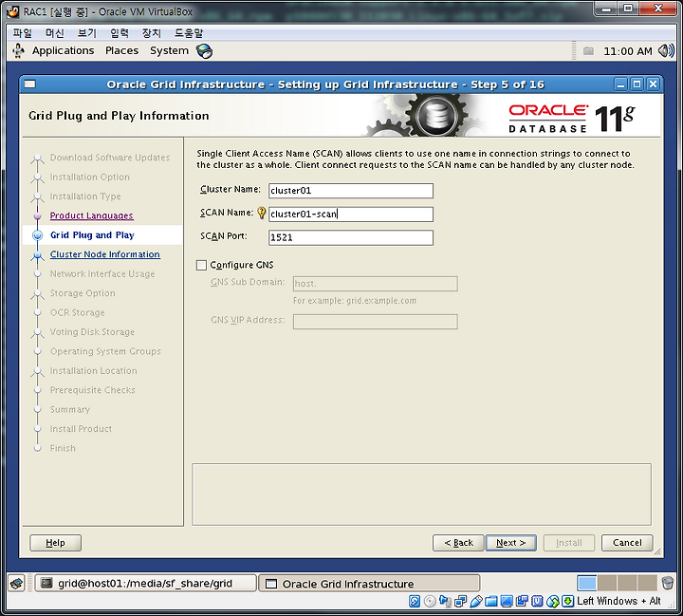
Task: Click the Storage Option step text
Action: pyautogui.click(x=83, y=293)
